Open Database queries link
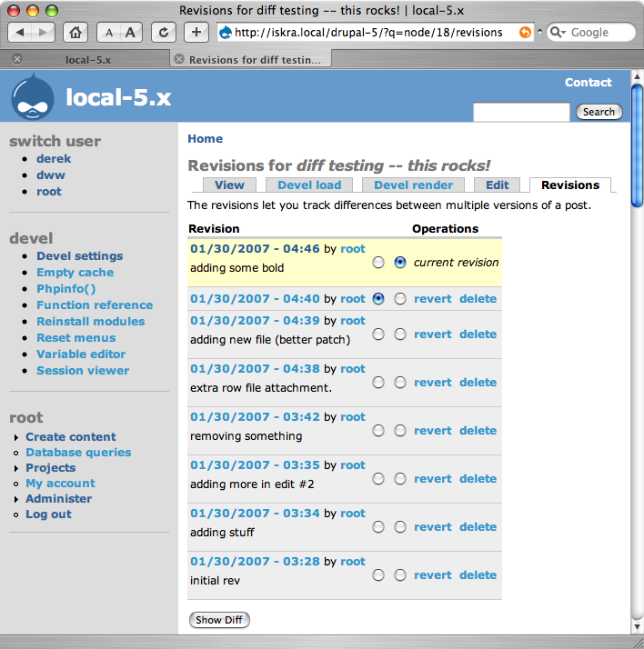 (x=78, y=453)
